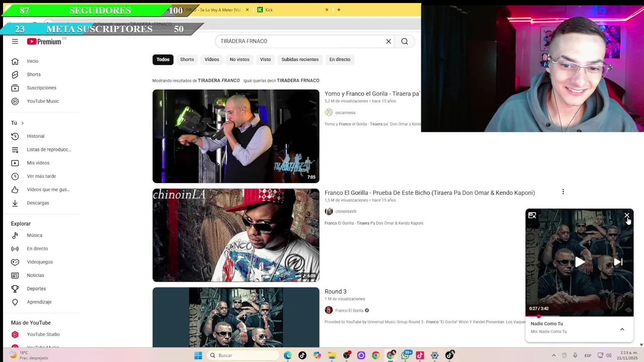Click the Tiraera pa' Don Omar thumbnail
The height and width of the screenshot is (362, 644).
[236, 136]
